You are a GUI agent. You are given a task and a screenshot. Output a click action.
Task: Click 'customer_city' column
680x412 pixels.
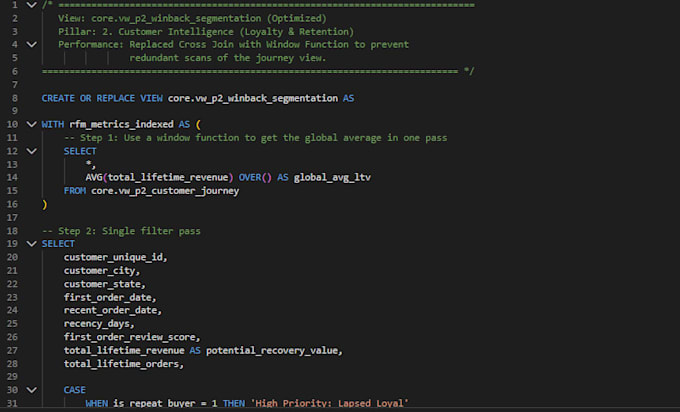click(x=100, y=271)
